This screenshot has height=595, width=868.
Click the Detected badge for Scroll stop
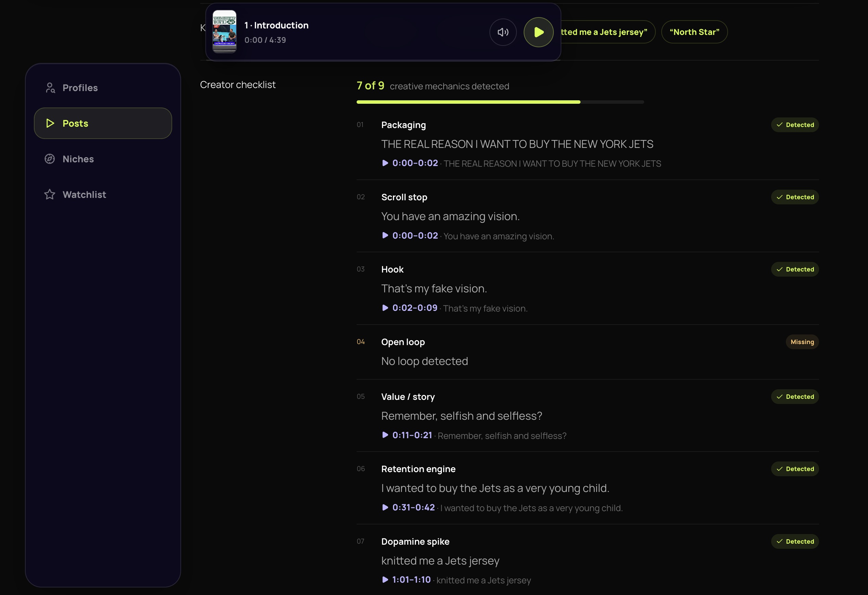(x=795, y=197)
